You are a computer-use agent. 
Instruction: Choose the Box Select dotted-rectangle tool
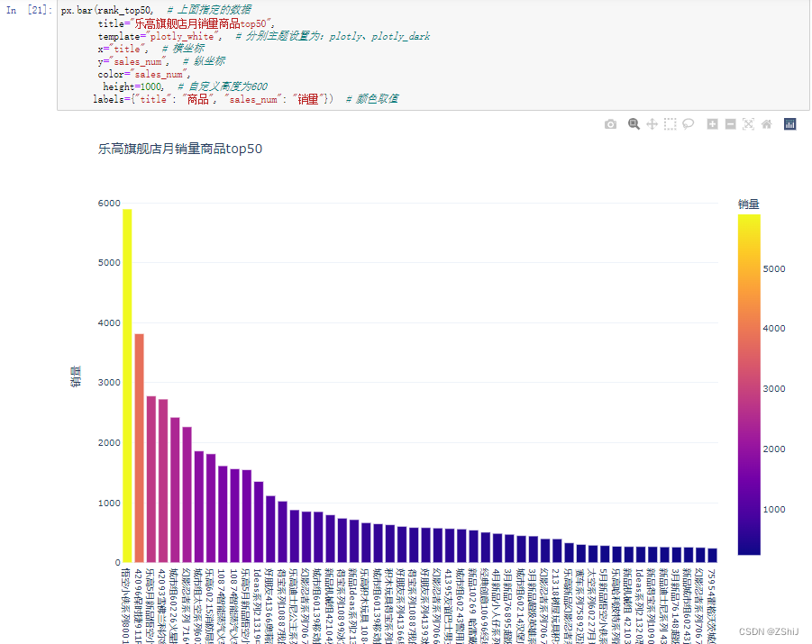coord(671,124)
